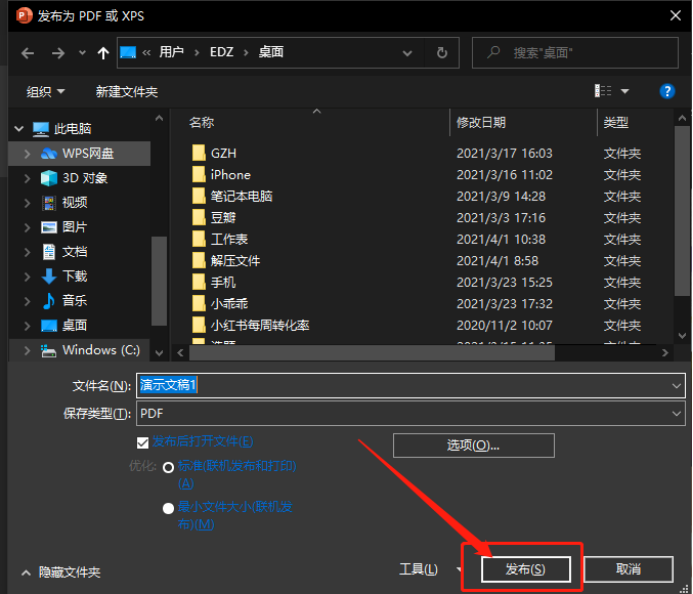Toggle 发布后打开文件 checkbox
The height and width of the screenshot is (594, 693).
[143, 442]
